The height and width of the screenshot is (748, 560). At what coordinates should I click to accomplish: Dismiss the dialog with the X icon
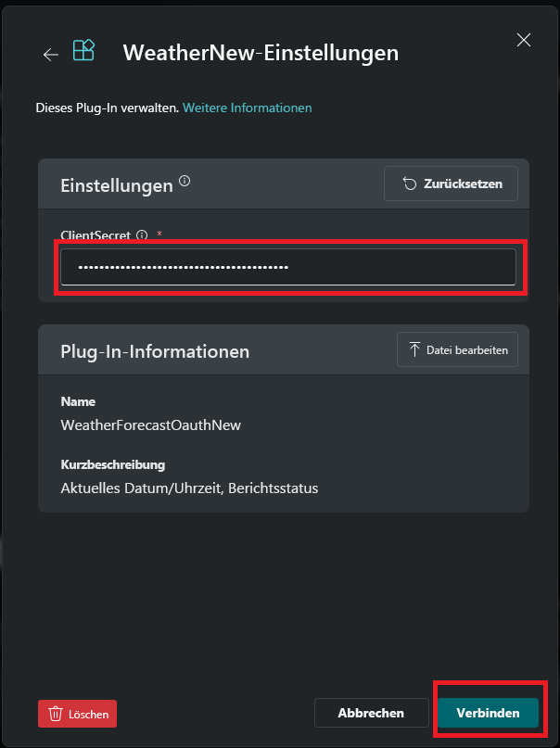coord(524,40)
